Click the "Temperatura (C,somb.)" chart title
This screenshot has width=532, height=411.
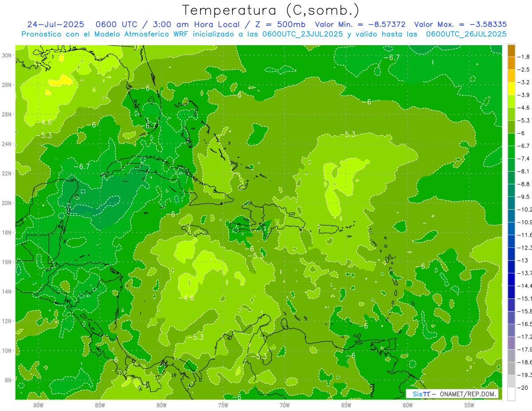(270, 10)
